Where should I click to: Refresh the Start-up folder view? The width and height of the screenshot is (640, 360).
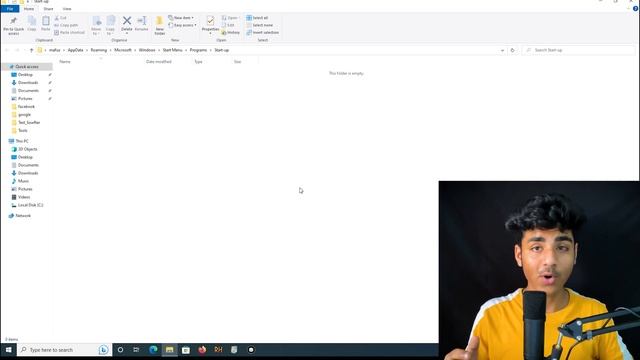(512, 50)
